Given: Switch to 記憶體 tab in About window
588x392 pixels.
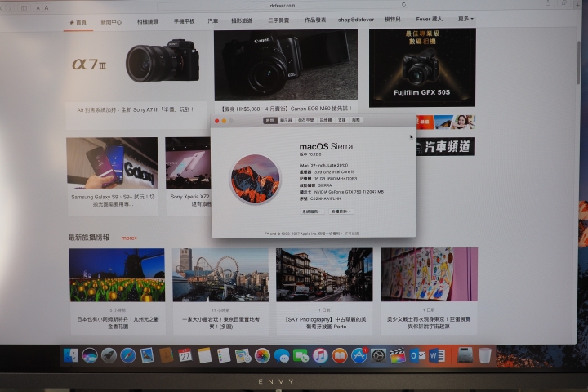Looking at the screenshot, I should (326, 120).
